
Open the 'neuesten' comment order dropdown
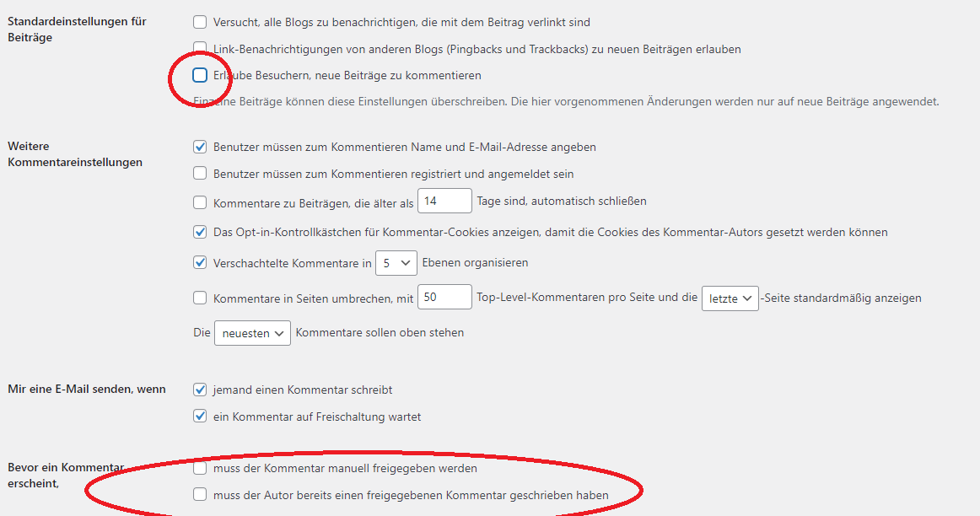pos(253,332)
